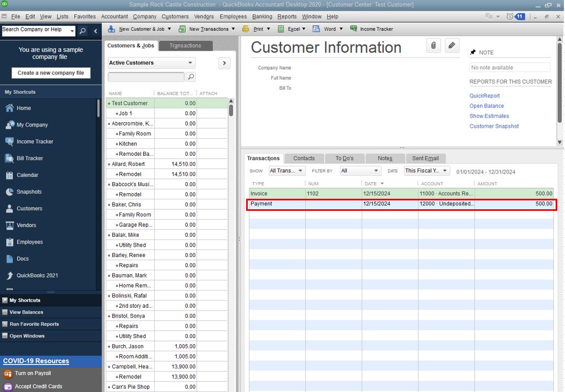
Task: Open the QuickReport link
Action: (x=485, y=96)
